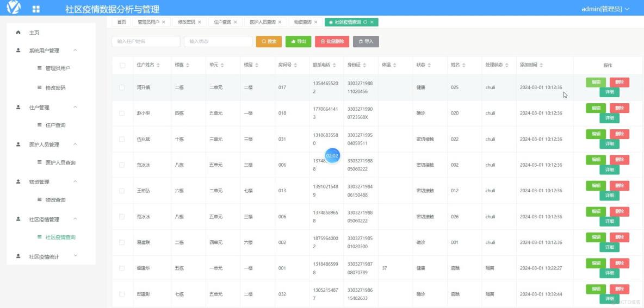The image size is (644, 308).
Task: Open the grid menu icon in the header
Action: 36,9
